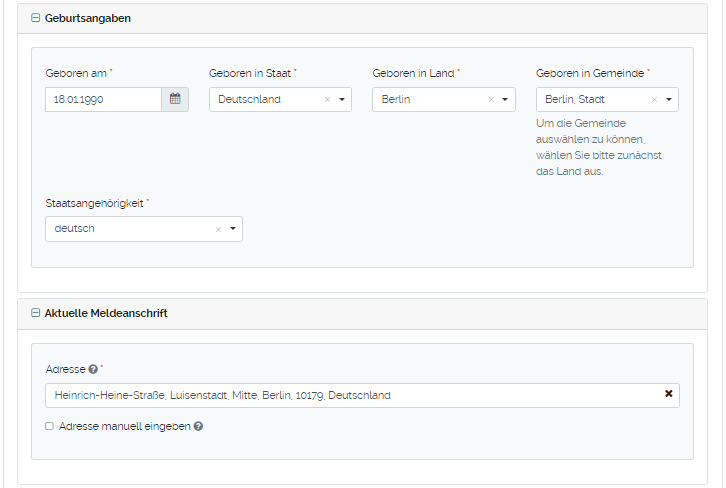Clear the Berlin state selection
The height and width of the screenshot is (488, 726).
[x=491, y=100]
